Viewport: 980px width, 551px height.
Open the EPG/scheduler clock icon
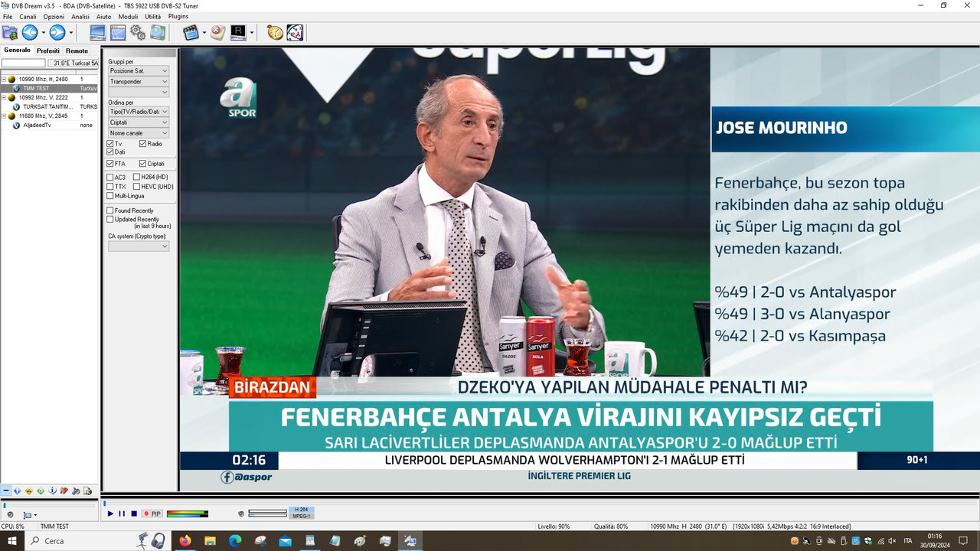(274, 32)
